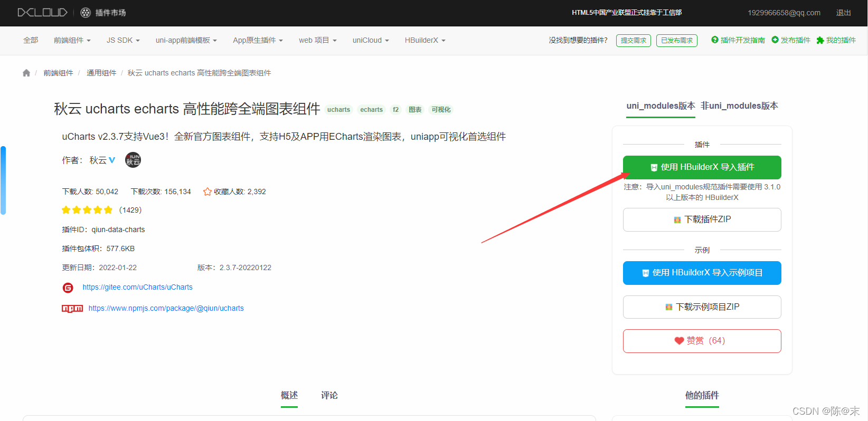Go to home via house breadcrumb icon
The width and height of the screenshot is (868, 421).
click(26, 73)
